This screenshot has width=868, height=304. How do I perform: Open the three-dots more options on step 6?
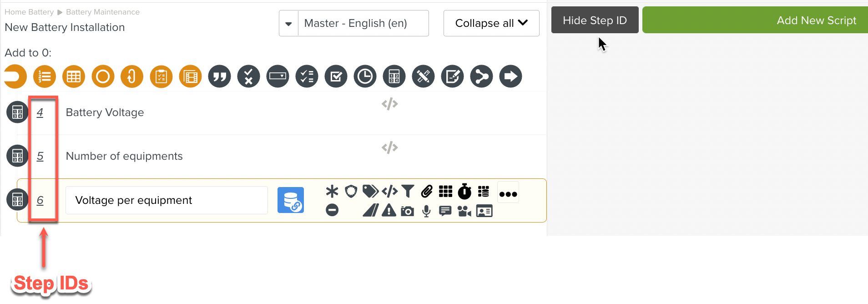pos(508,194)
